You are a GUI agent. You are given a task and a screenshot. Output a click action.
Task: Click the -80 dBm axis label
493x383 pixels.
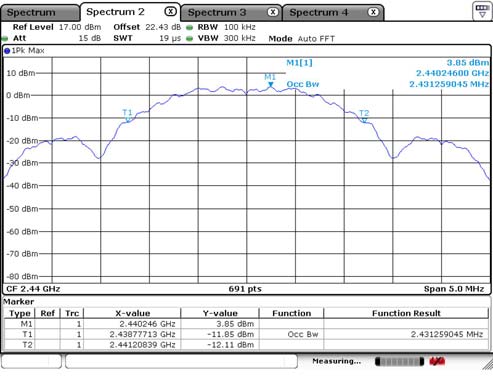(22, 276)
